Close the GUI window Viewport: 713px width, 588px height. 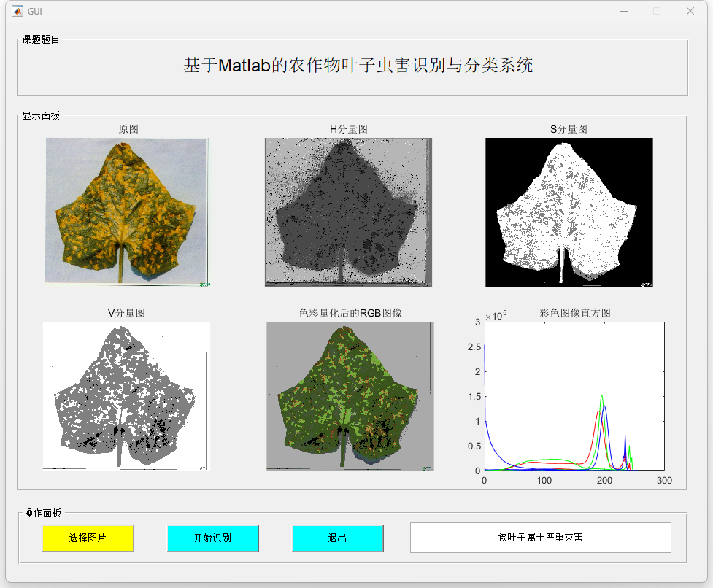(x=690, y=11)
